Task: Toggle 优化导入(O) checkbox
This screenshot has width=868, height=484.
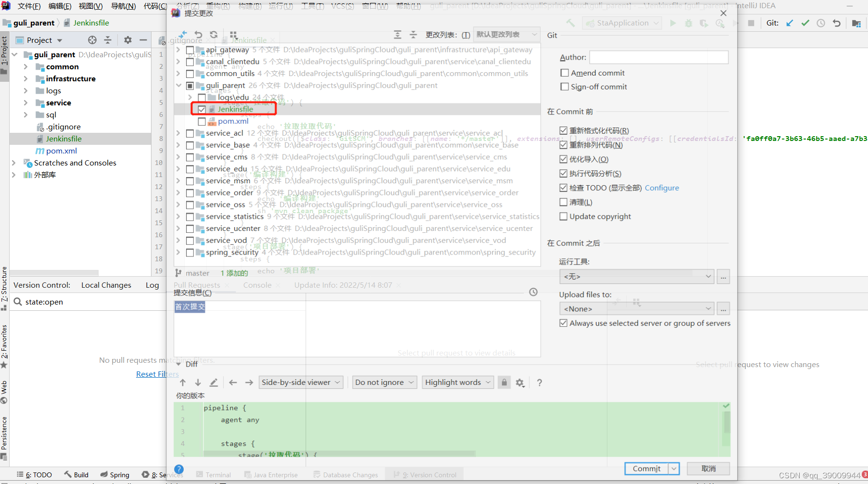Action: point(564,159)
